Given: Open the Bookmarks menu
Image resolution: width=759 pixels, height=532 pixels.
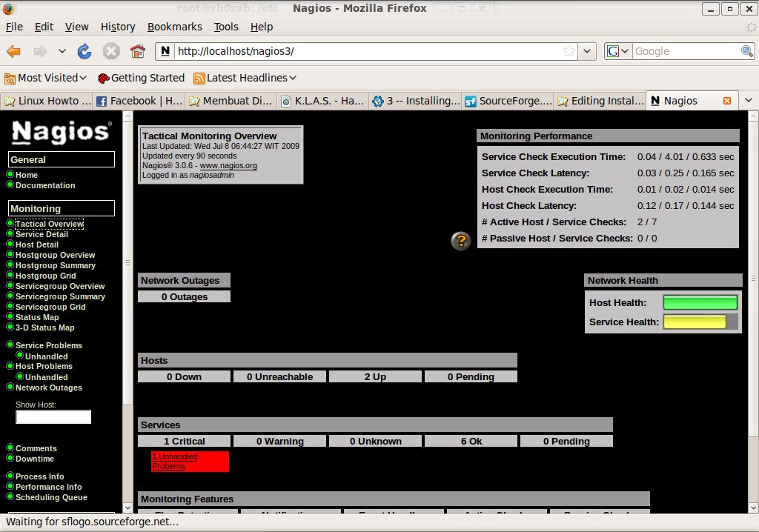Looking at the screenshot, I should pyautogui.click(x=174, y=27).
